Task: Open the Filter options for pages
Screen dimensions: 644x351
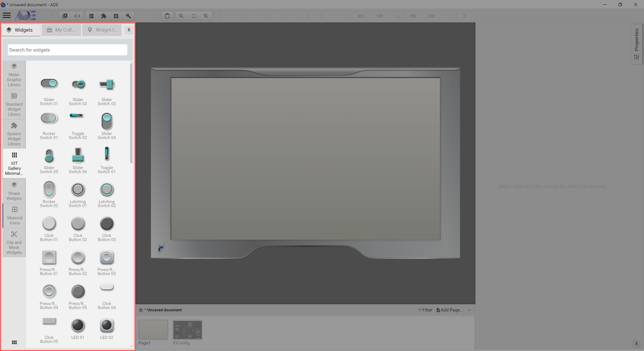Action: 425,310
